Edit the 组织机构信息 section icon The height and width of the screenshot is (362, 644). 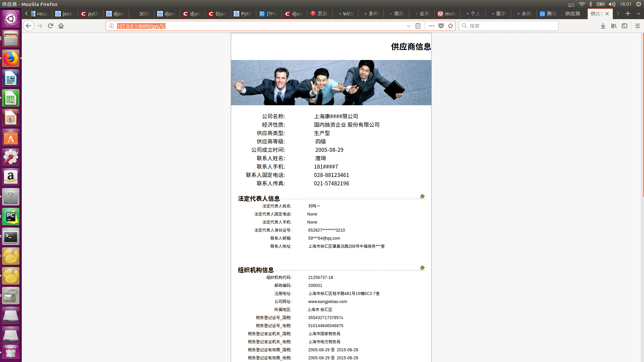click(x=422, y=268)
